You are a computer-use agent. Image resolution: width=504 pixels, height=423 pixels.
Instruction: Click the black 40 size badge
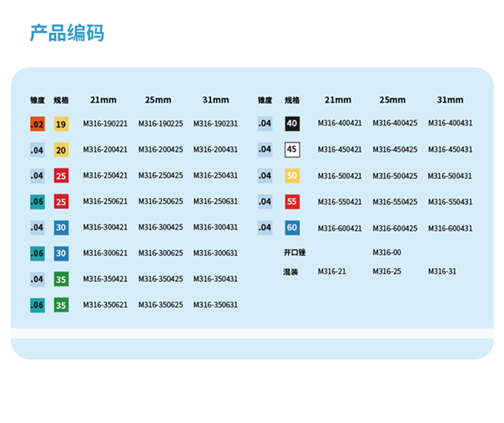292,124
